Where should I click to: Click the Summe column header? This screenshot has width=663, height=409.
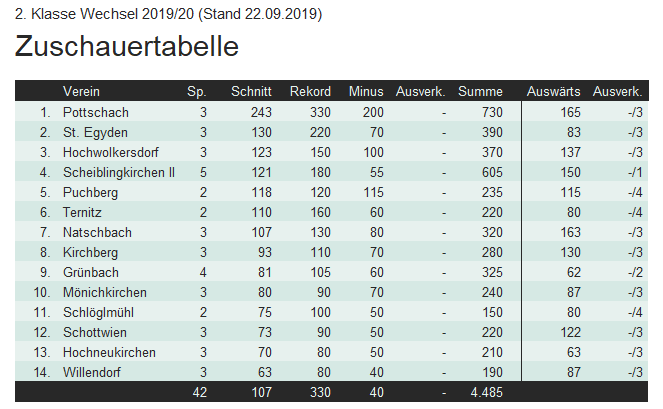480,91
